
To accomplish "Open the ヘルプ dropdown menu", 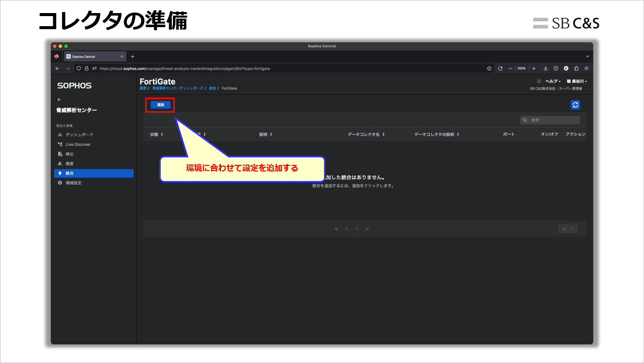I will coord(553,81).
